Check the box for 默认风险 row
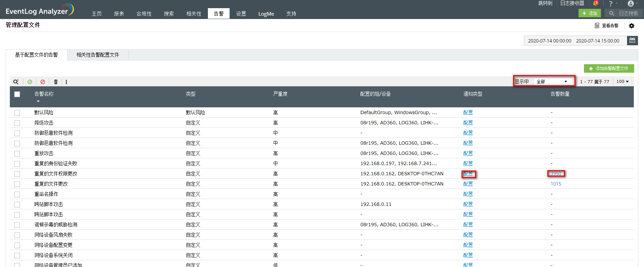644x267 pixels. pos(17,113)
